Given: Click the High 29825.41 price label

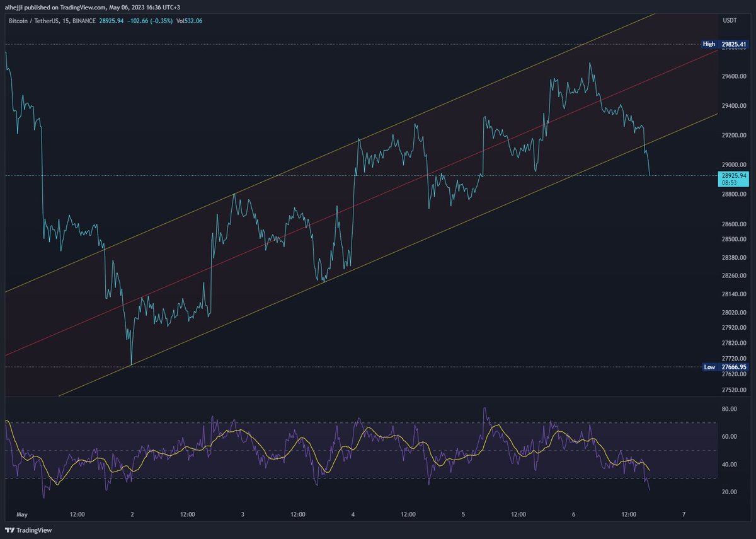Looking at the screenshot, I should point(725,44).
